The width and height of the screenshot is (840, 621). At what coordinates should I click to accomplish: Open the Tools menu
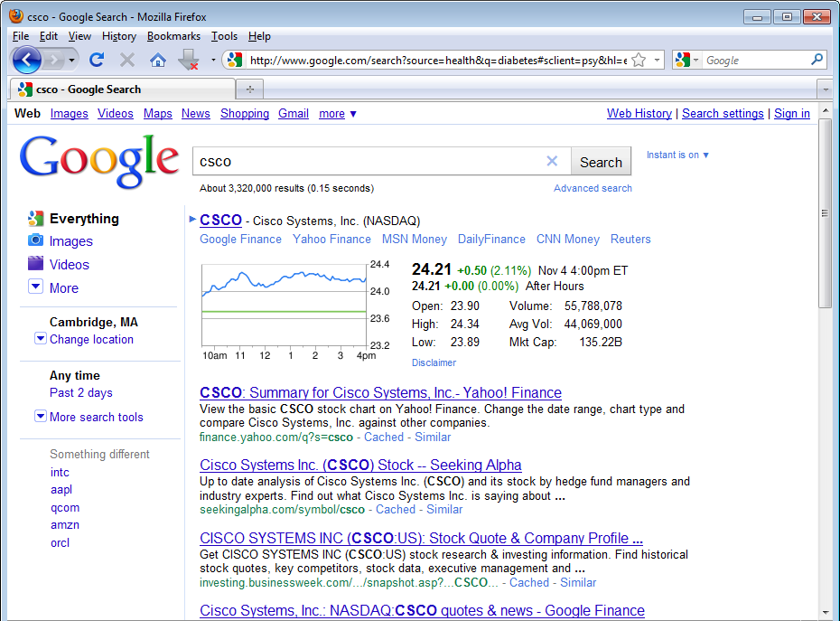[224, 36]
